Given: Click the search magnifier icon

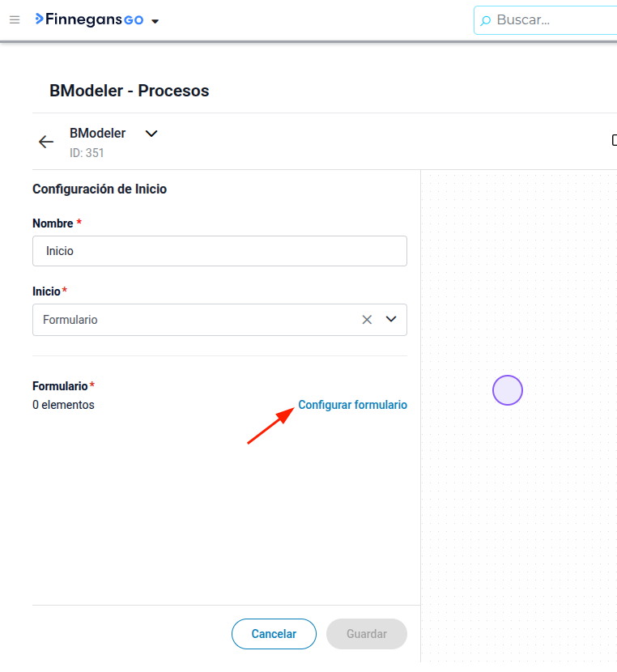Looking at the screenshot, I should [x=486, y=20].
